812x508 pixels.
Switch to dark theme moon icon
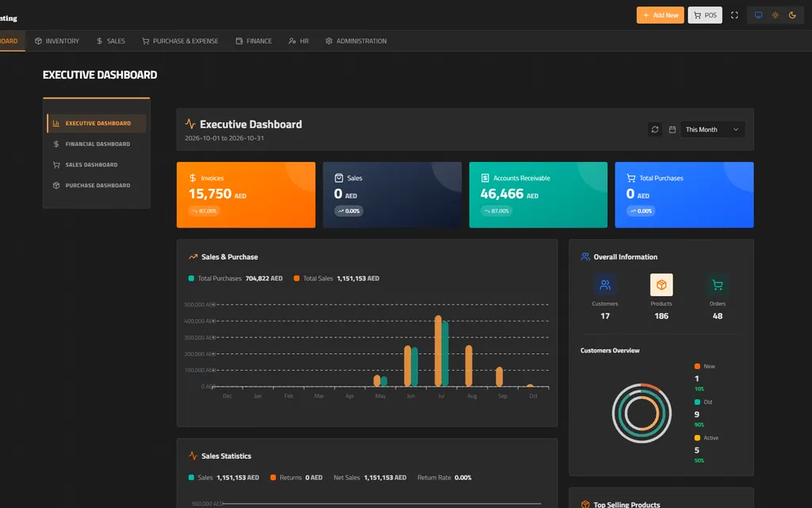click(x=792, y=15)
